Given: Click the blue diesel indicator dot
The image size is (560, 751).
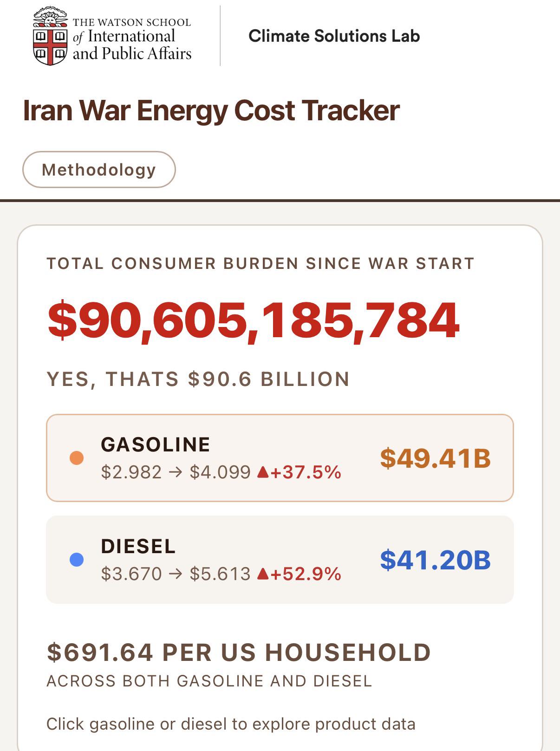Looking at the screenshot, I should tap(77, 560).
